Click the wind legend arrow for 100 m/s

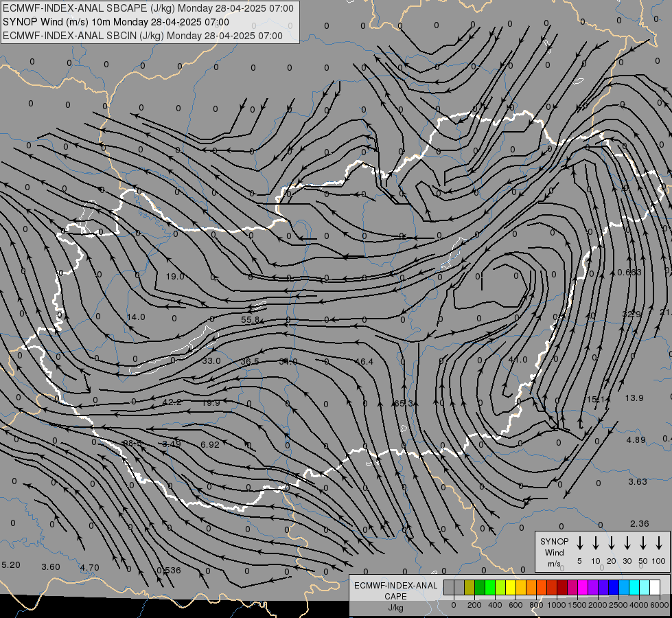[659, 542]
